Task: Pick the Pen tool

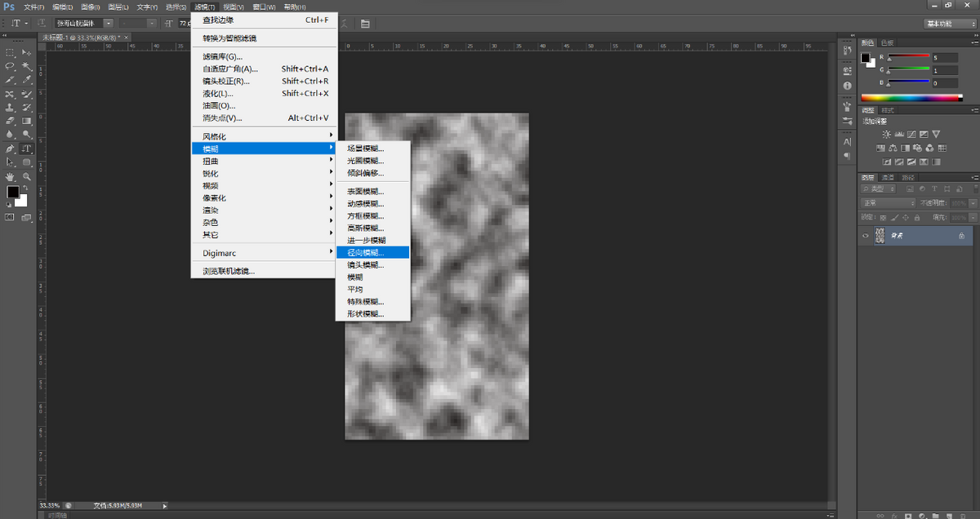Action: point(10,149)
